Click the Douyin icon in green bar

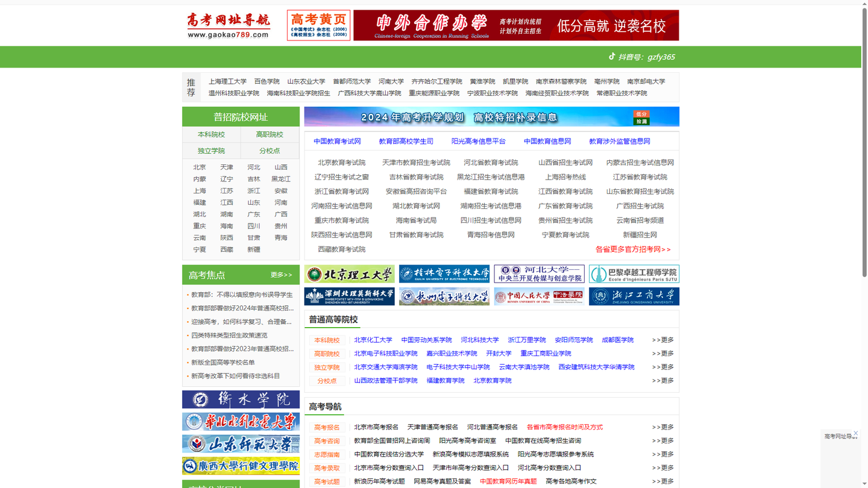[612, 56]
